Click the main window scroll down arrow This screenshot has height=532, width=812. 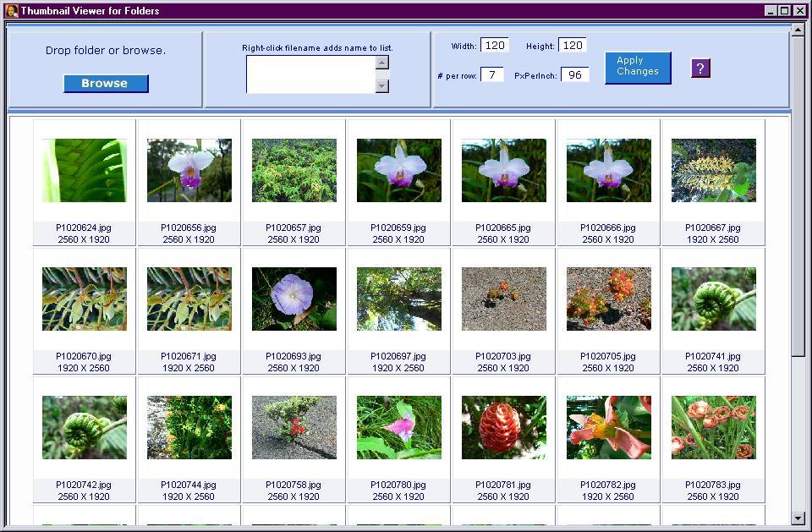pyautogui.click(x=798, y=517)
